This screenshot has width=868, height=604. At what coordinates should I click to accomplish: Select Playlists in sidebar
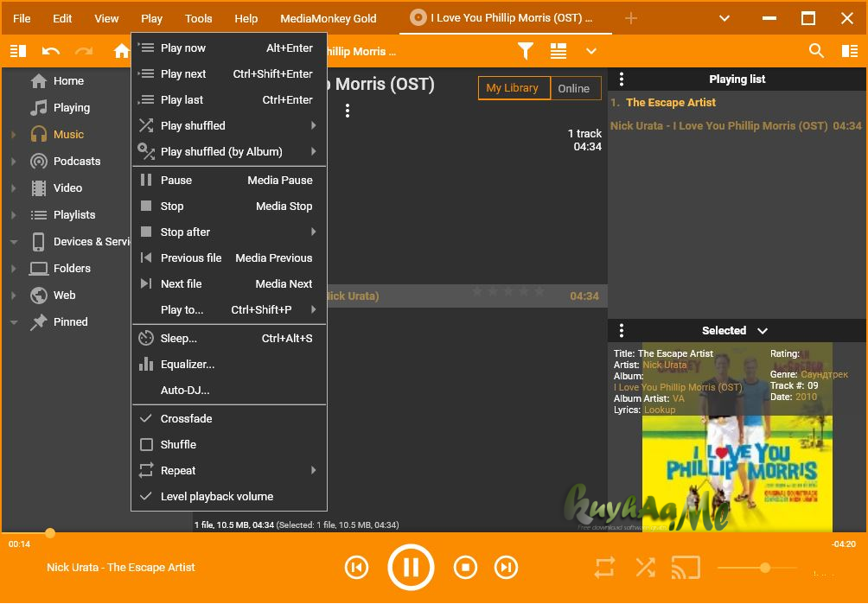(x=74, y=214)
